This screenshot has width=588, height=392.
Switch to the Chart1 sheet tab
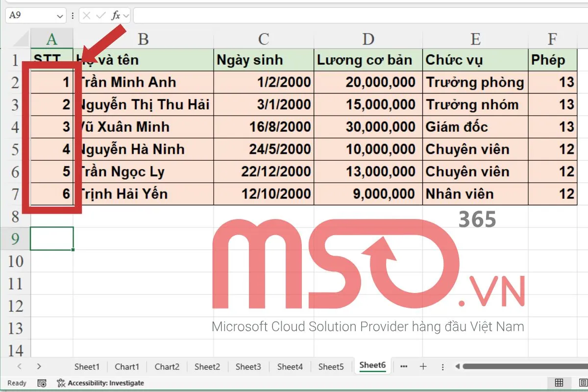(127, 367)
